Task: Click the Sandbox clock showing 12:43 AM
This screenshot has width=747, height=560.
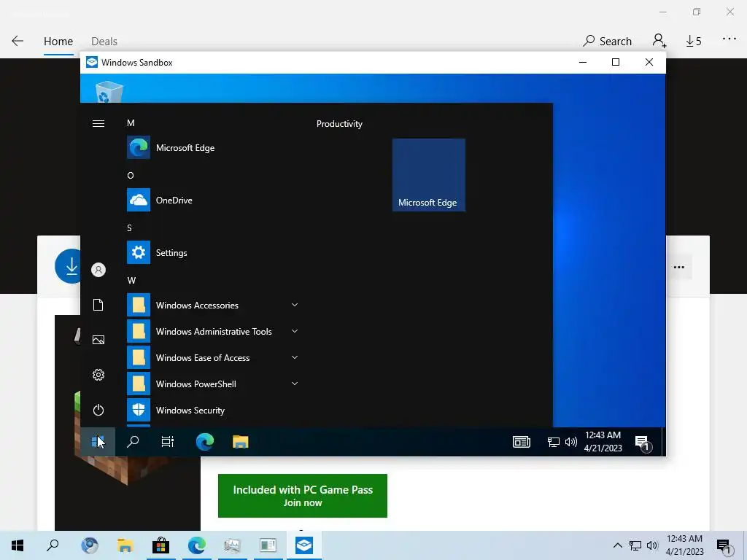Action: click(x=603, y=441)
